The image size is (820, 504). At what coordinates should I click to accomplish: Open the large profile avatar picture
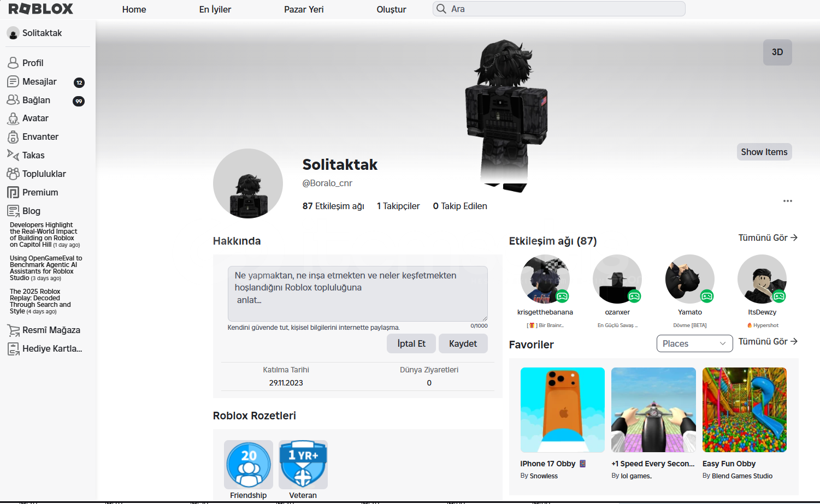pyautogui.click(x=248, y=183)
